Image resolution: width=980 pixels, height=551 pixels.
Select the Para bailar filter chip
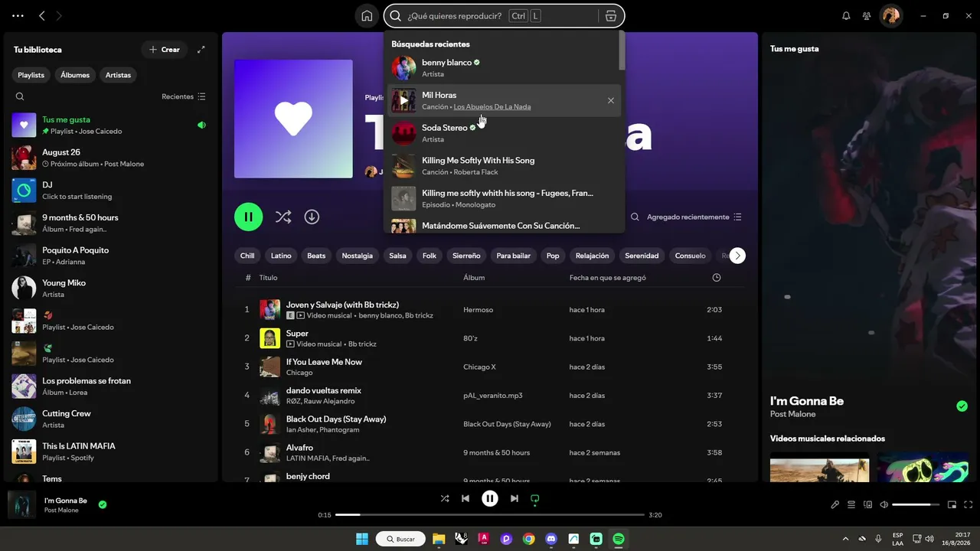[x=514, y=256]
